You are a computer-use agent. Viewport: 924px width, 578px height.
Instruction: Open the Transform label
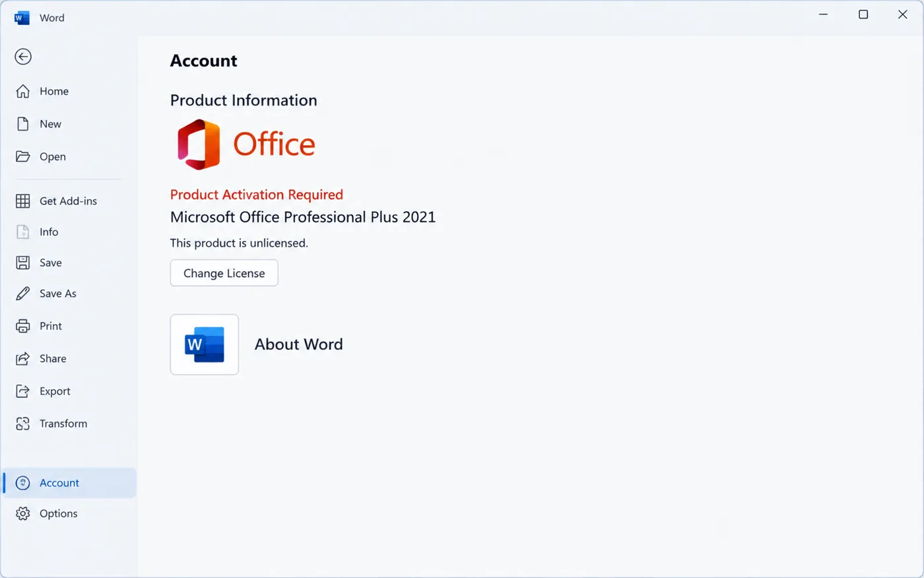(63, 424)
